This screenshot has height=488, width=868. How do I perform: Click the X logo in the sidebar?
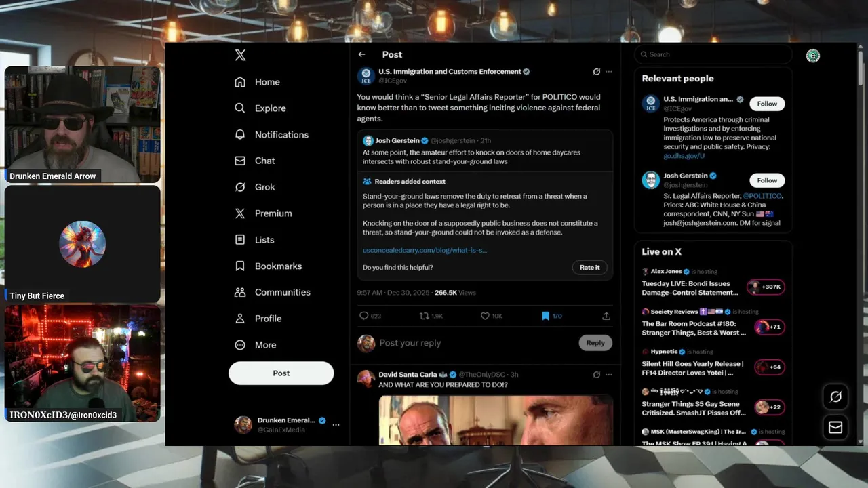pyautogui.click(x=240, y=55)
